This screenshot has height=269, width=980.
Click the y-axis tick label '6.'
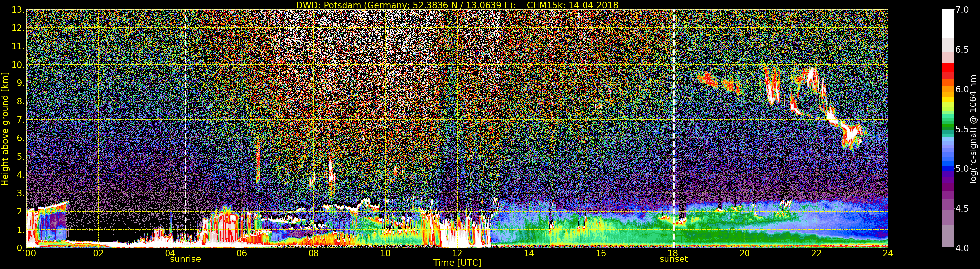20,138
